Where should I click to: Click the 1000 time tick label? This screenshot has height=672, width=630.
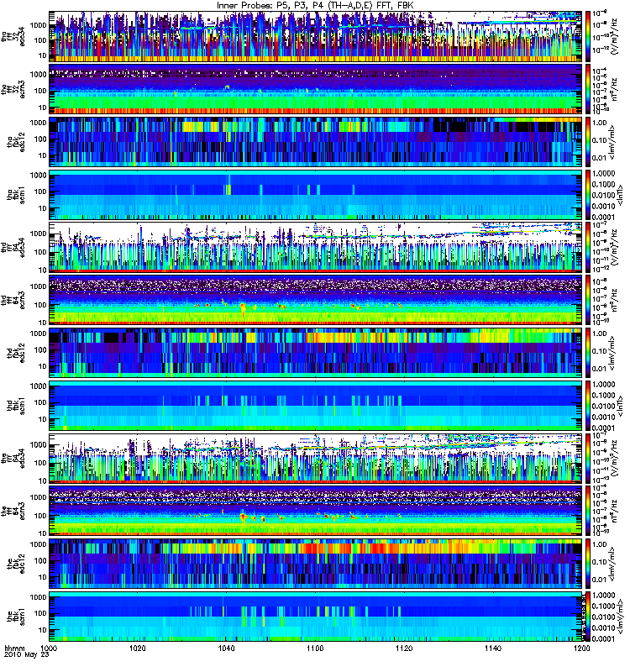coord(50,648)
